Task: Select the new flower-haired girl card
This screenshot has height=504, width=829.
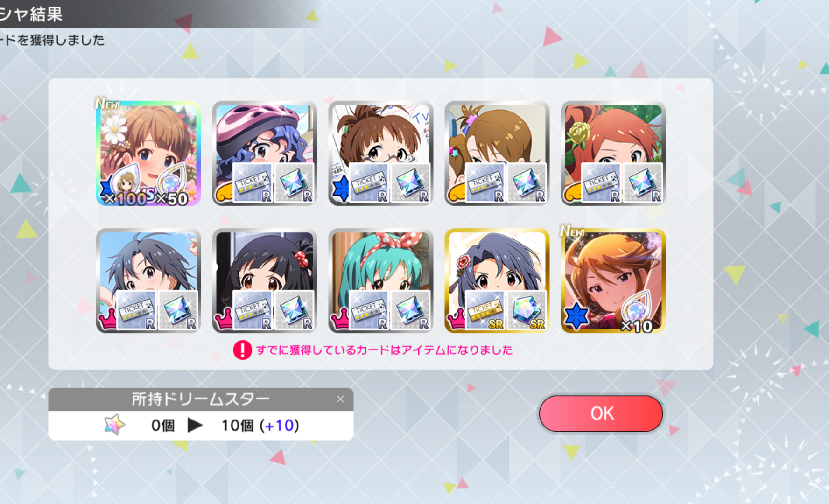Action: pos(148,154)
